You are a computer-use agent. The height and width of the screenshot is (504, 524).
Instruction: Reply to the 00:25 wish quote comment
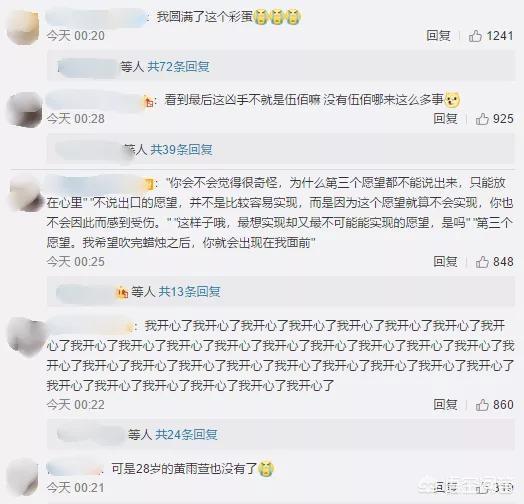(x=445, y=261)
